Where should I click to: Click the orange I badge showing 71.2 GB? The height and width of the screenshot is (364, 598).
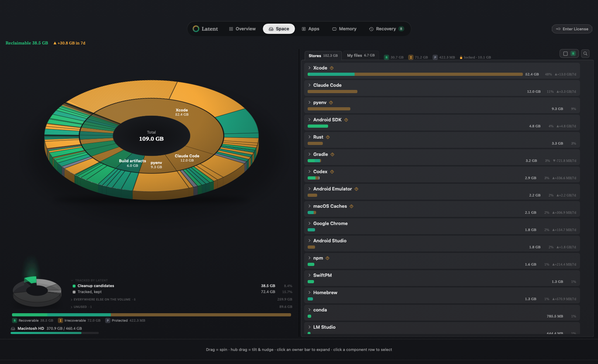pos(411,57)
